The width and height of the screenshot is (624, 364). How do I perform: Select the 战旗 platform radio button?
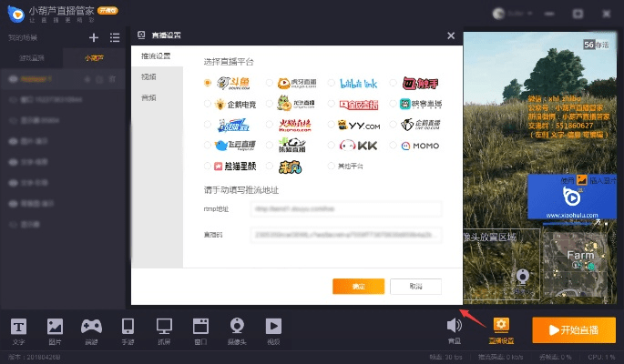[x=208, y=125]
